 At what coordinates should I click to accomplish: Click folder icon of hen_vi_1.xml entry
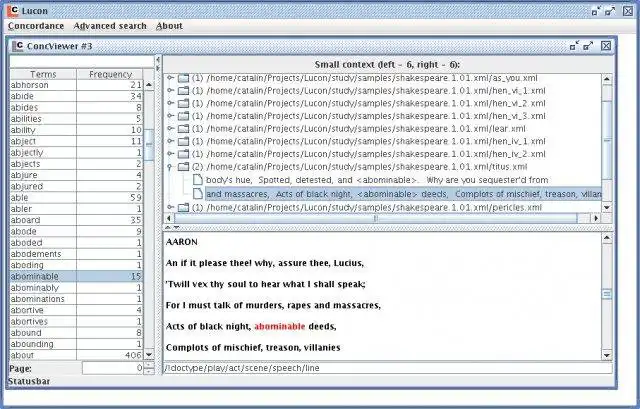184,90
